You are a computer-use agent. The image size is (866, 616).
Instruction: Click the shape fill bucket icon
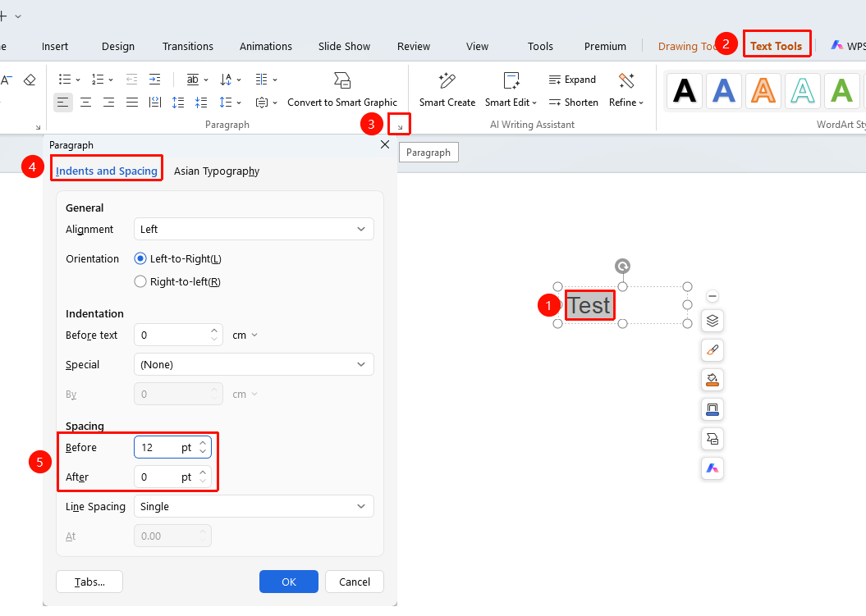pos(713,380)
